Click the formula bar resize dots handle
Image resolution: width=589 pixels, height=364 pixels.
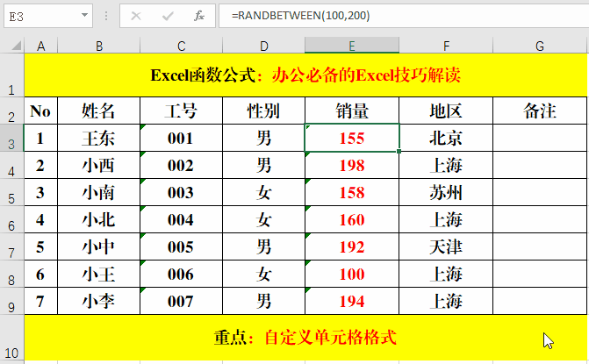[106, 16]
